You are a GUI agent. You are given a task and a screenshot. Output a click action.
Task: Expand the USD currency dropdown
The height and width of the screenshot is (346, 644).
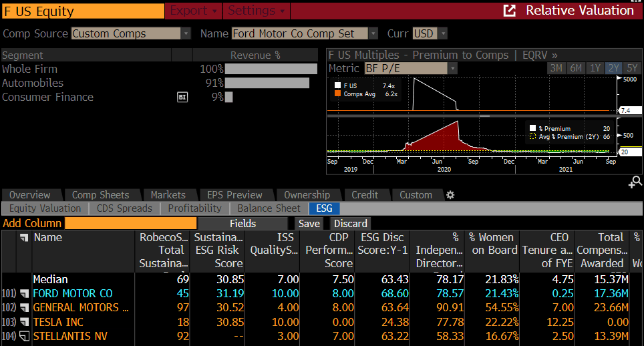(x=443, y=33)
